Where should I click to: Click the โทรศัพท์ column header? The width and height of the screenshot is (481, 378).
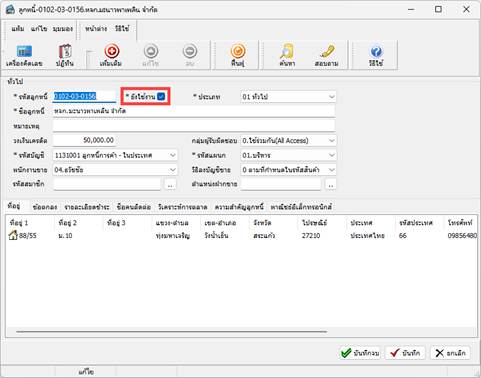460,223
